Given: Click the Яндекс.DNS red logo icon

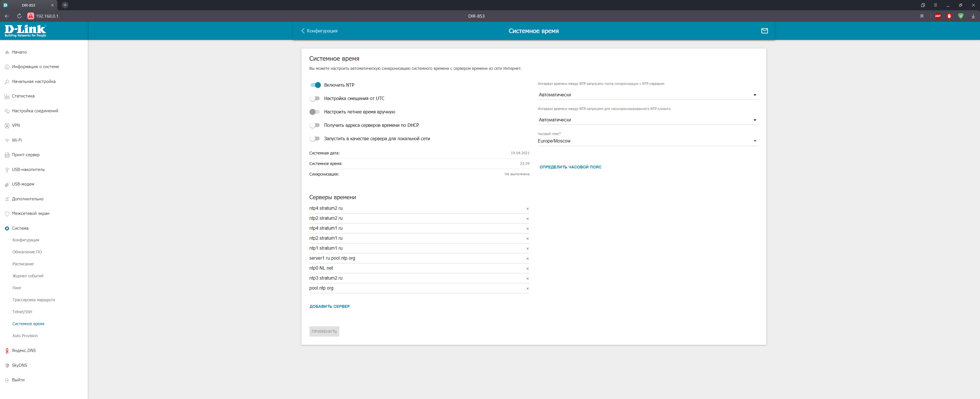Looking at the screenshot, I should [x=7, y=351].
